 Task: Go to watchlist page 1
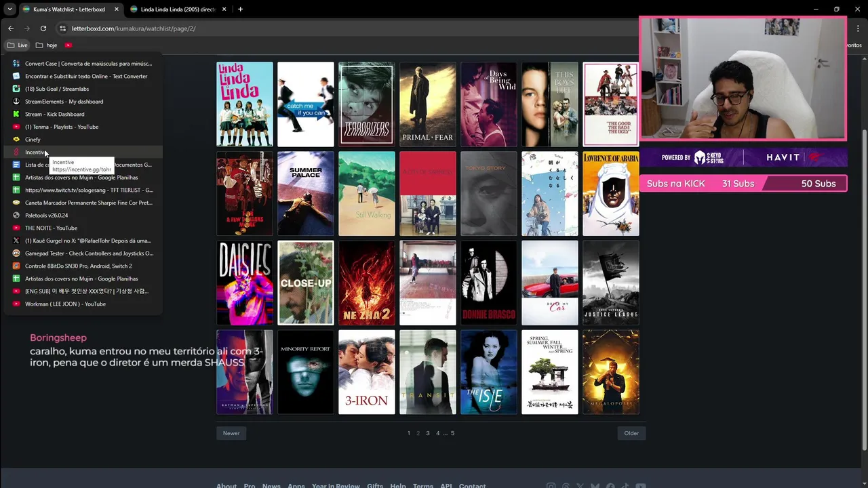(x=408, y=433)
